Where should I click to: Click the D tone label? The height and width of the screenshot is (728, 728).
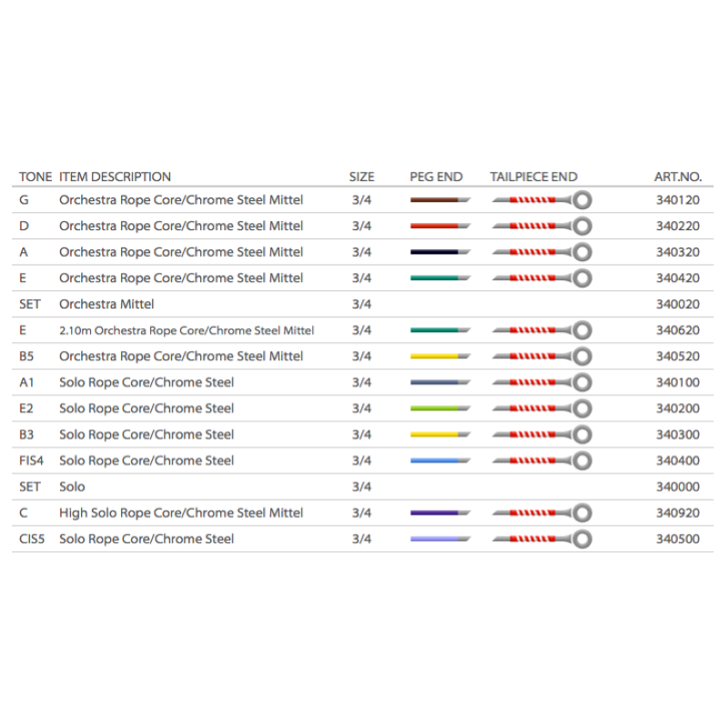(24, 226)
